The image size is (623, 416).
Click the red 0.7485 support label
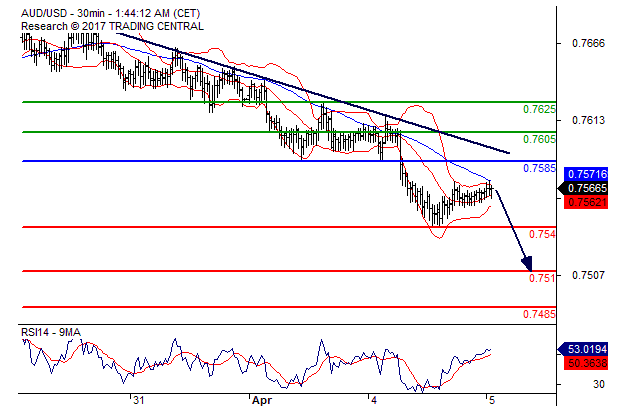(539, 314)
